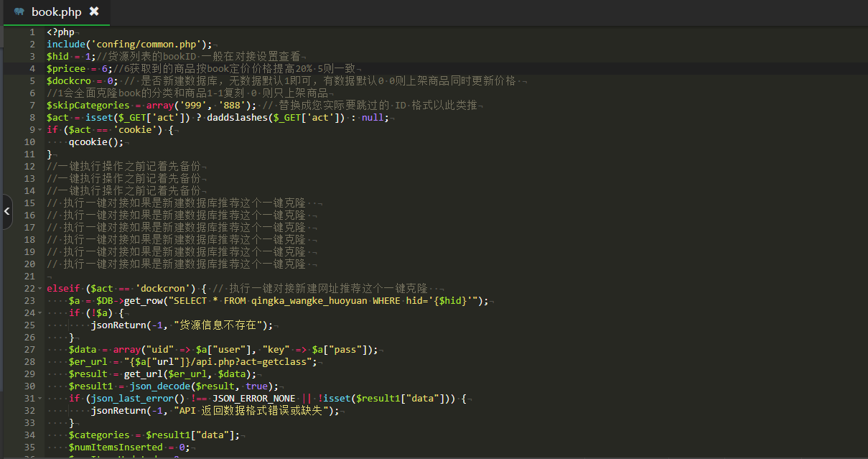
Task: Click the json_decode($result, true) line
Action: pyautogui.click(x=174, y=386)
